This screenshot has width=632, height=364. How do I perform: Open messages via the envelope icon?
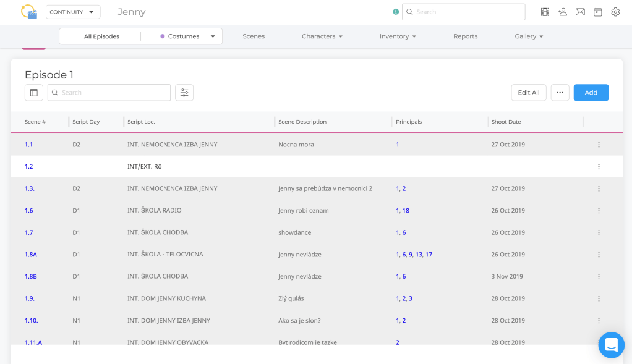click(x=580, y=12)
